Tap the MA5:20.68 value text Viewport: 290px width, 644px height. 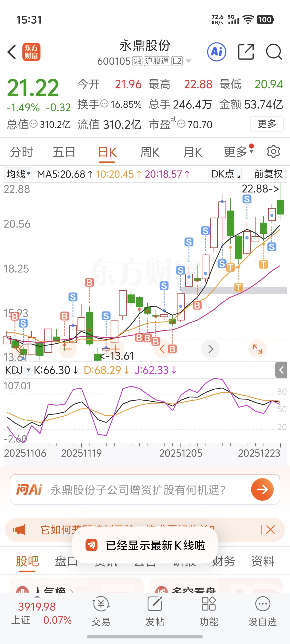click(64, 174)
